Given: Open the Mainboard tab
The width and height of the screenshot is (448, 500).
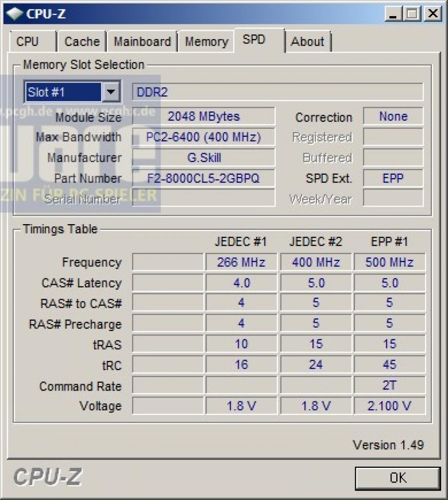Looking at the screenshot, I should tap(142, 42).
